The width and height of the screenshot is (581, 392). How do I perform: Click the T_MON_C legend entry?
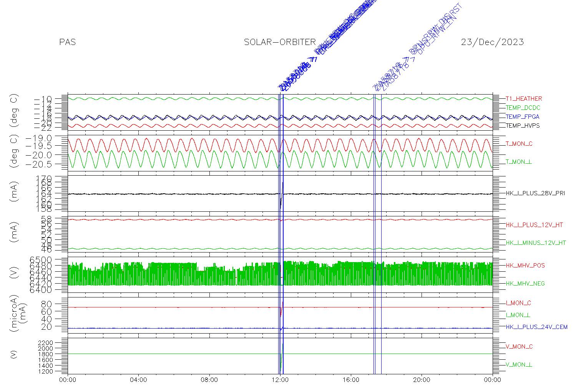pyautogui.click(x=519, y=144)
